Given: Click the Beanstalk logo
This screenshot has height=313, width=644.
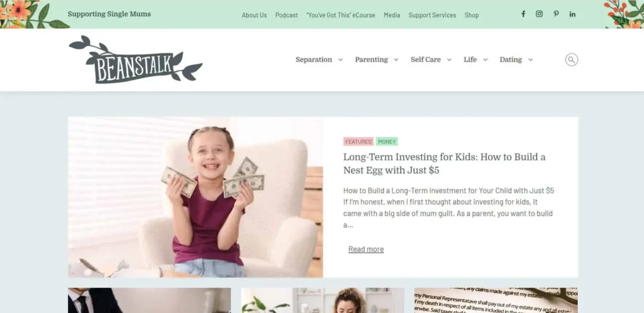Looking at the screenshot, I should 136,60.
